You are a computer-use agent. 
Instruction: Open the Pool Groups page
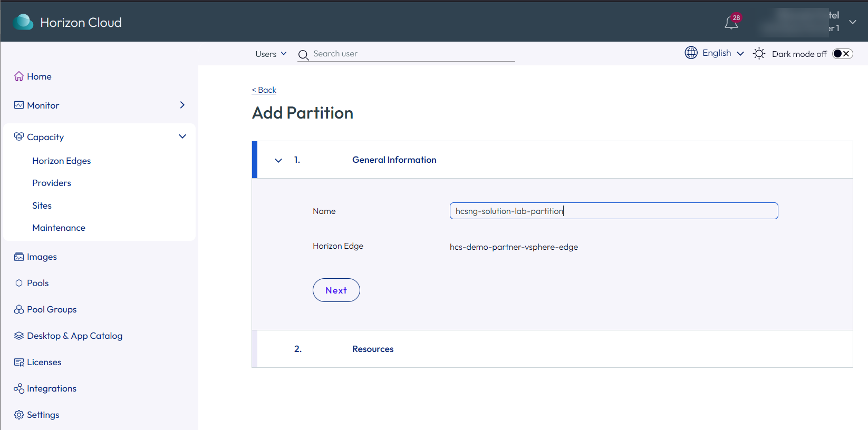pos(52,309)
